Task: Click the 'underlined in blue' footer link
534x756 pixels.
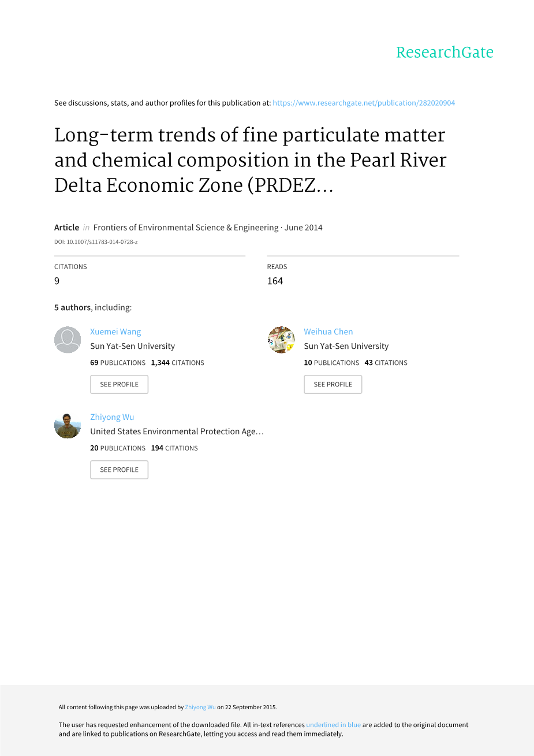Action: tap(333, 725)
